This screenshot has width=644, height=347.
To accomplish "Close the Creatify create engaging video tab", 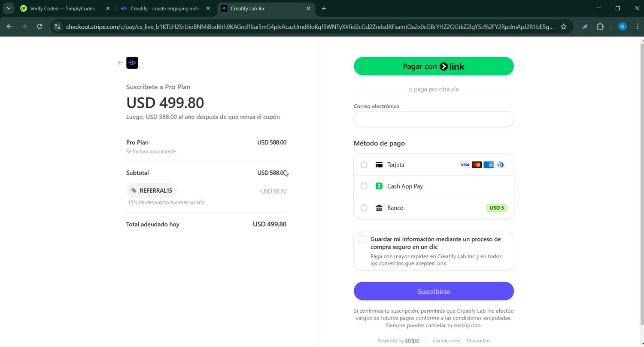I will point(208,8).
